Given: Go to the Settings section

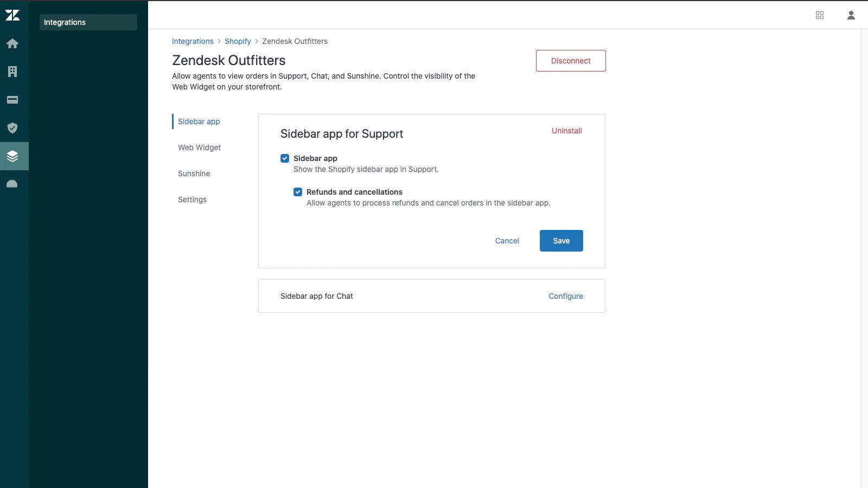Looking at the screenshot, I should click(192, 200).
